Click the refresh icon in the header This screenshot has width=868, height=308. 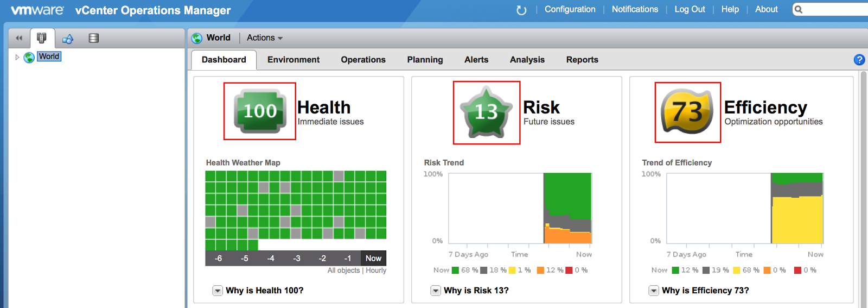(x=521, y=10)
